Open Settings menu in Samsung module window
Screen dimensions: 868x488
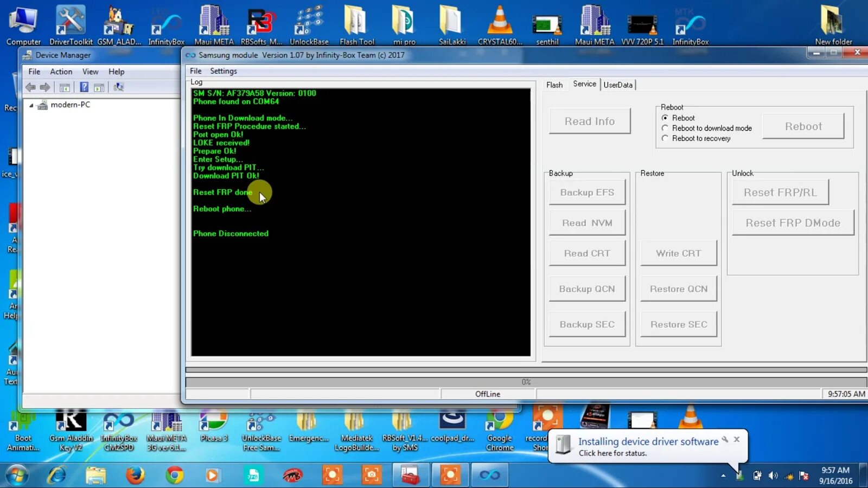pos(224,71)
